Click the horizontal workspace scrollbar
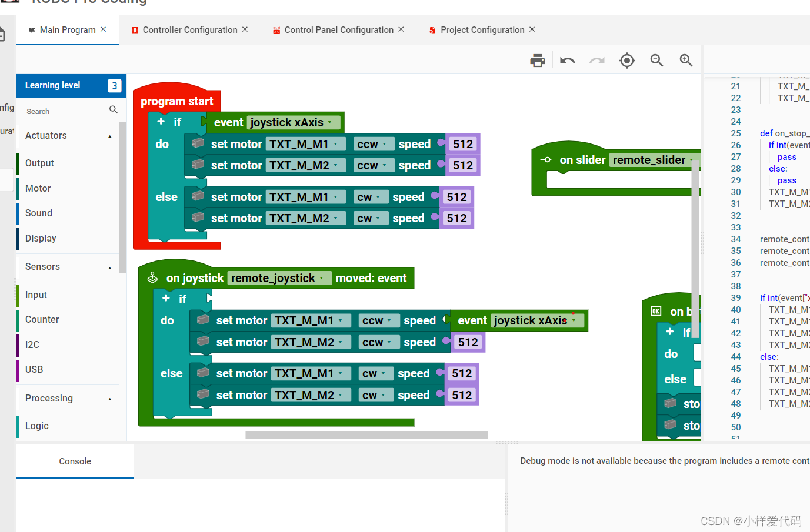This screenshot has height=532, width=810. pos(366,435)
